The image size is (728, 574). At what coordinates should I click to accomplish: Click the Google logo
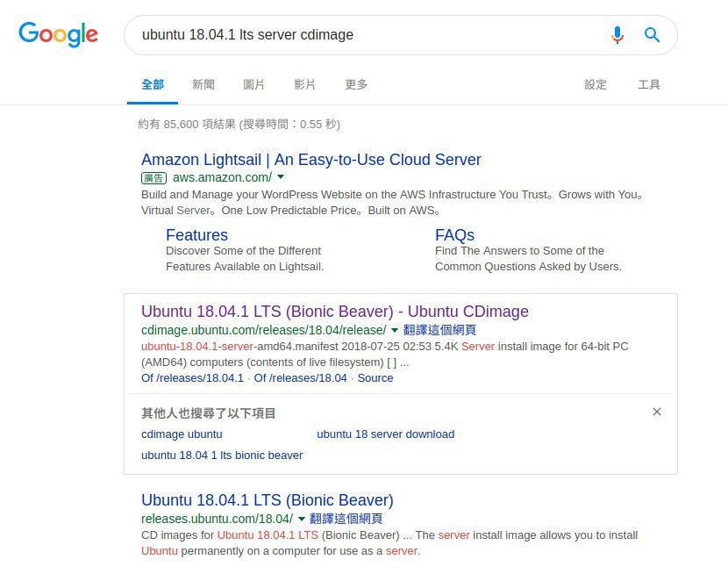[x=59, y=34]
